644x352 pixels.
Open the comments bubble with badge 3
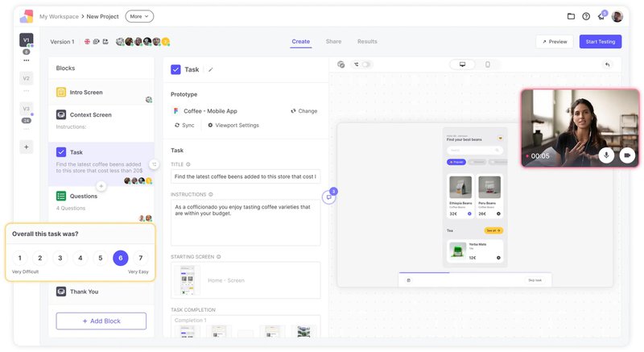328,197
